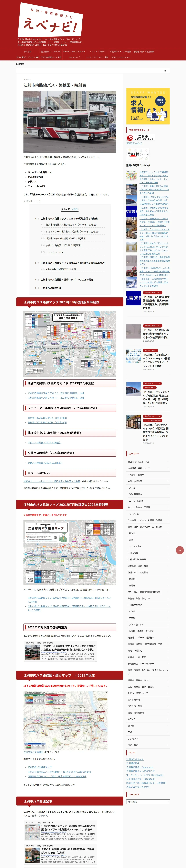Screen dimensions: 186x868
Task: Open Yahoo!ニュース エキスパ menu item
Action: [x=74, y=52]
